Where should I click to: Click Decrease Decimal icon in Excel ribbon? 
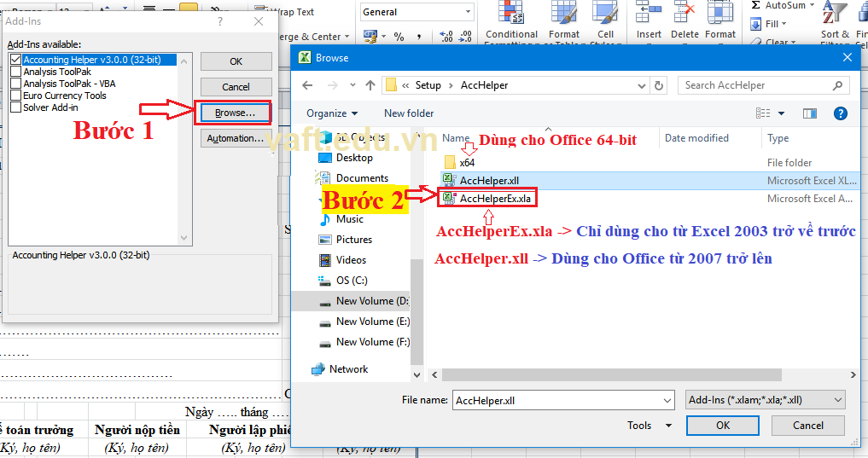(x=465, y=37)
